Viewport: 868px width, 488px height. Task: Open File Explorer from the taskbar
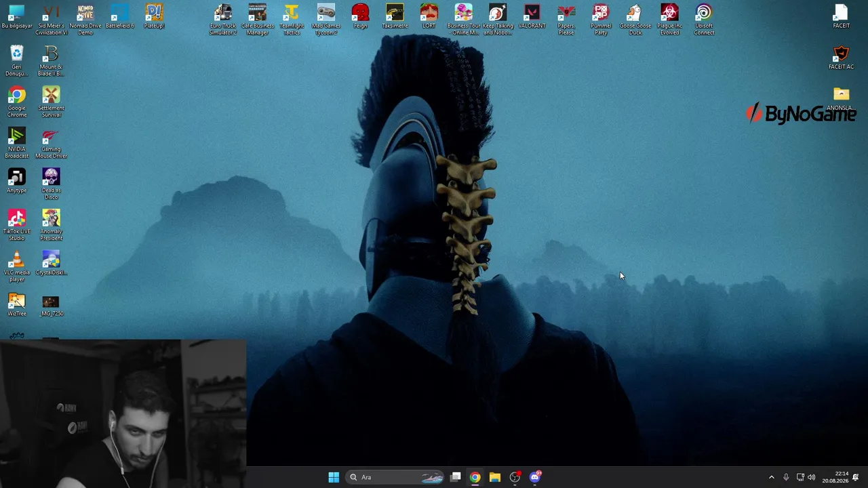[495, 477]
